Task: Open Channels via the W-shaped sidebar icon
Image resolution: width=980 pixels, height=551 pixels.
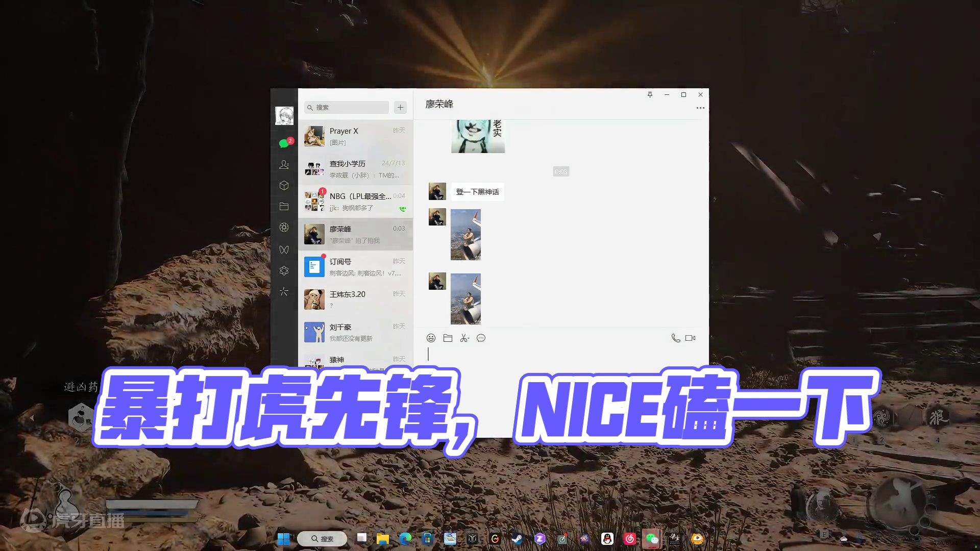Action: click(284, 249)
